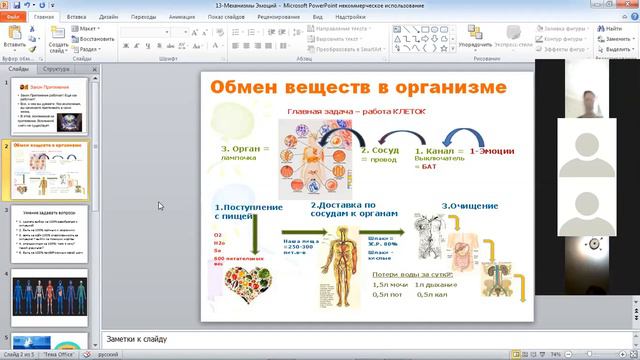Screen dimensions: 640x360
Task: Click the Paste (Вставить) clipboard icon
Action: [x=15, y=33]
